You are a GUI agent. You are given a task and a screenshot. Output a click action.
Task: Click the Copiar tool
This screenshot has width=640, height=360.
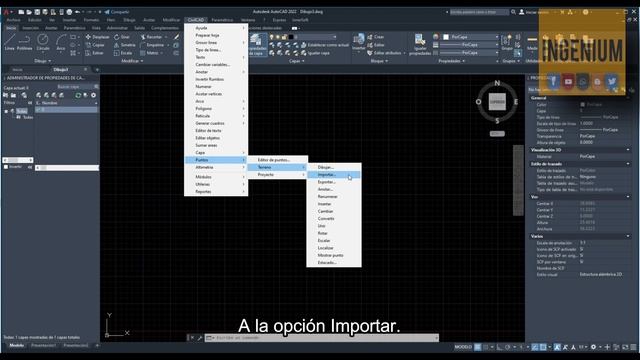point(95,45)
